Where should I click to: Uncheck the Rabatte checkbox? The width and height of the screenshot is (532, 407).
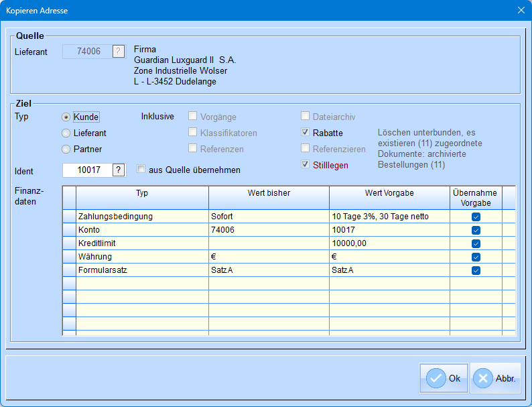(305, 132)
